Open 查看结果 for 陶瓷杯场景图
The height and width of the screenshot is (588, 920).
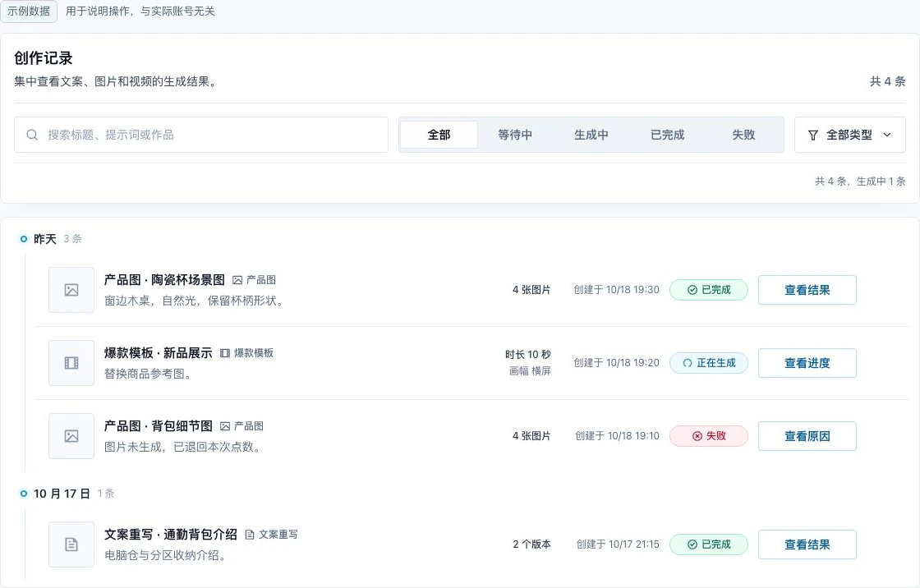[807, 290]
